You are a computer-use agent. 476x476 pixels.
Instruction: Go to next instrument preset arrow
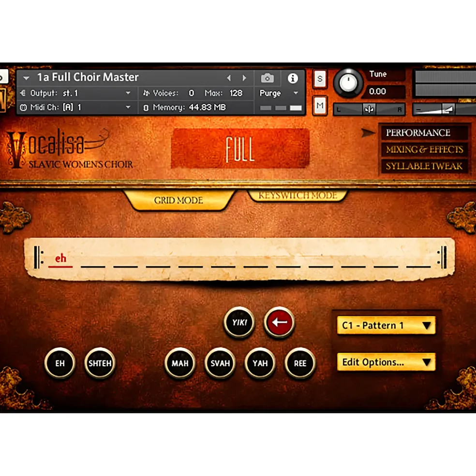(244, 78)
